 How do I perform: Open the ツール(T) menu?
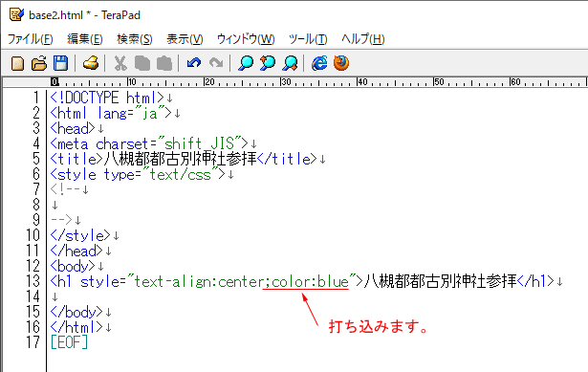308,39
